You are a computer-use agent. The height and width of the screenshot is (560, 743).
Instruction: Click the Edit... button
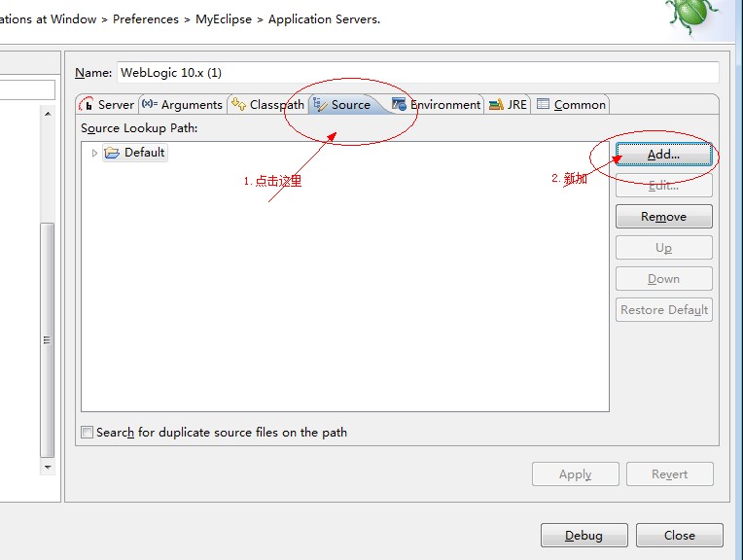(x=663, y=186)
